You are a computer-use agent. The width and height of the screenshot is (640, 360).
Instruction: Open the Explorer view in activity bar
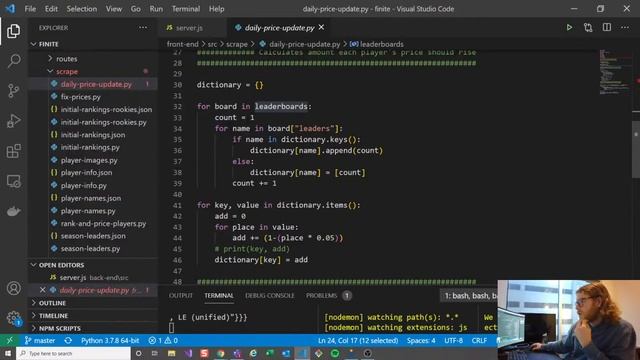(x=13, y=31)
